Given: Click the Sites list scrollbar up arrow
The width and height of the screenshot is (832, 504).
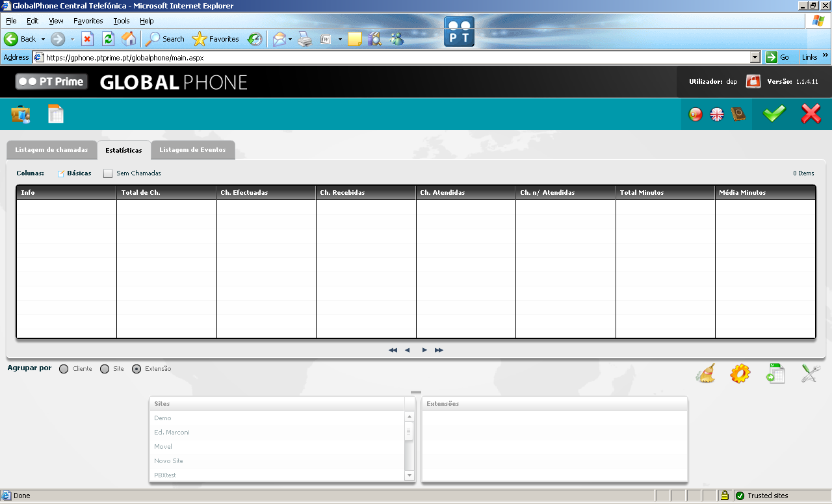Looking at the screenshot, I should [x=409, y=417].
